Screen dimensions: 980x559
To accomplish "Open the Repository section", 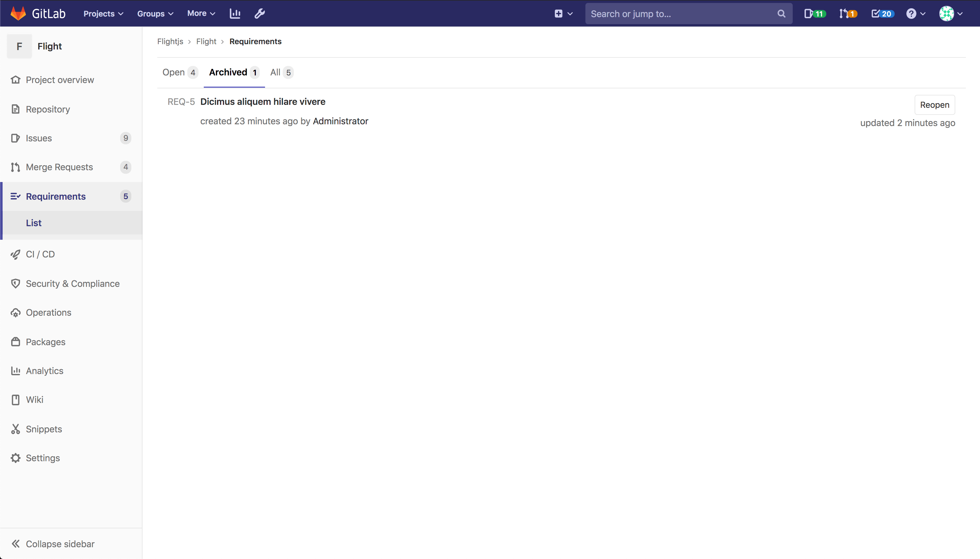I will [48, 109].
